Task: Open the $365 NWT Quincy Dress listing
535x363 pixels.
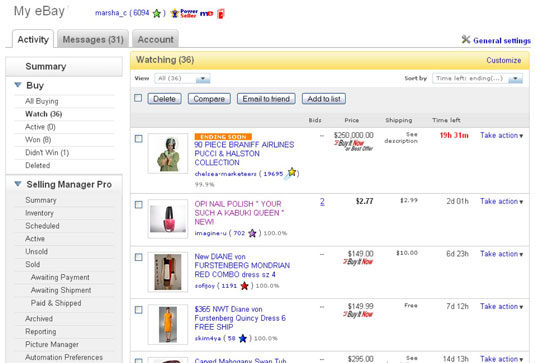Action: (240, 318)
